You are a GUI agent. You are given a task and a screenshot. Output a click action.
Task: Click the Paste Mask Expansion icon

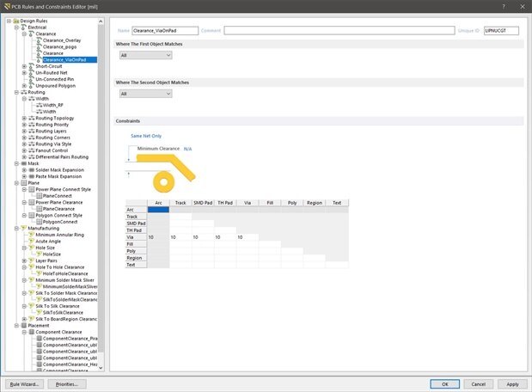(x=32, y=176)
